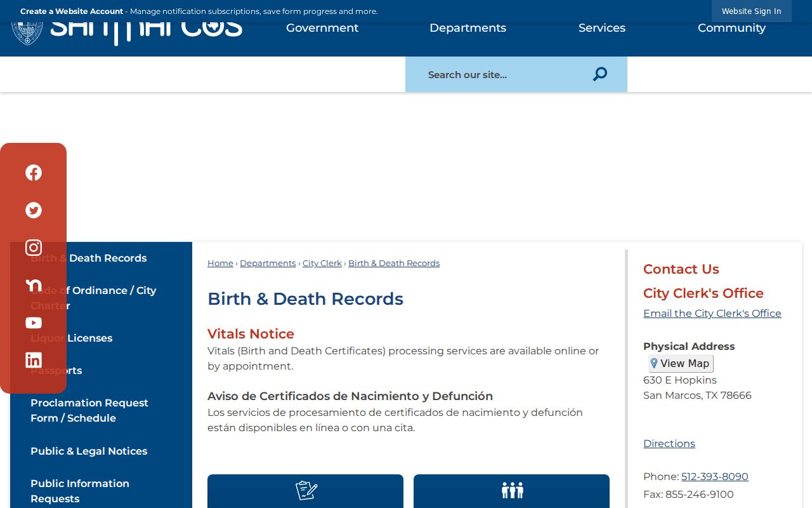
Task: Click the San Marcos city seal logo
Action: pos(27,33)
